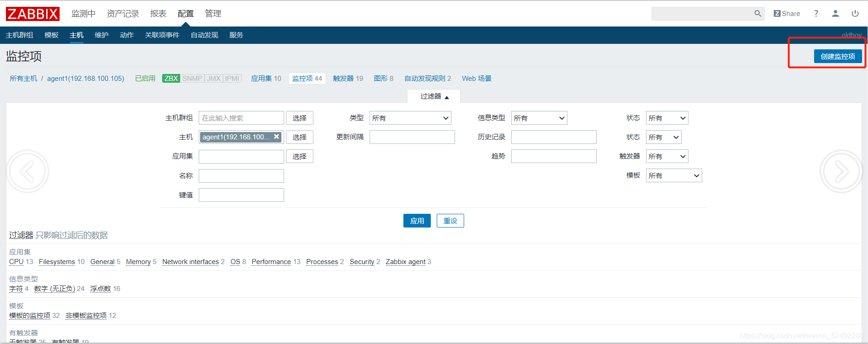Open the first 状态 dropdown
Image resolution: width=868 pixels, height=344 pixels.
pos(667,118)
